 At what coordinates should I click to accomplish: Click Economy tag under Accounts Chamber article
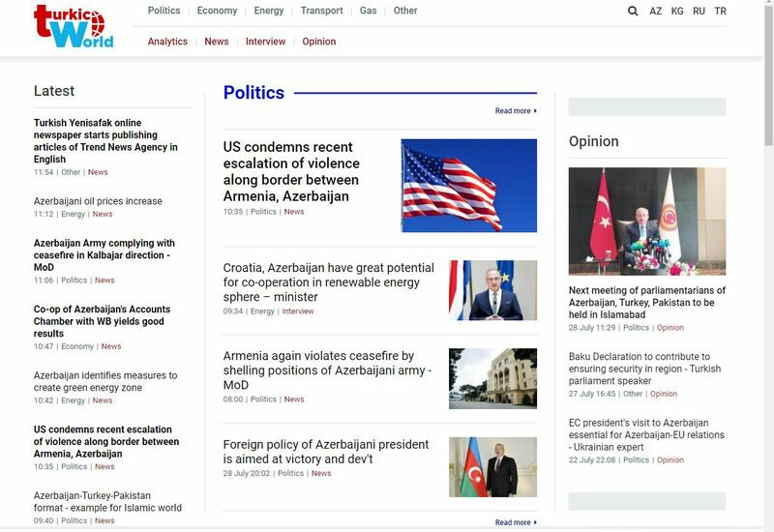pos(77,346)
